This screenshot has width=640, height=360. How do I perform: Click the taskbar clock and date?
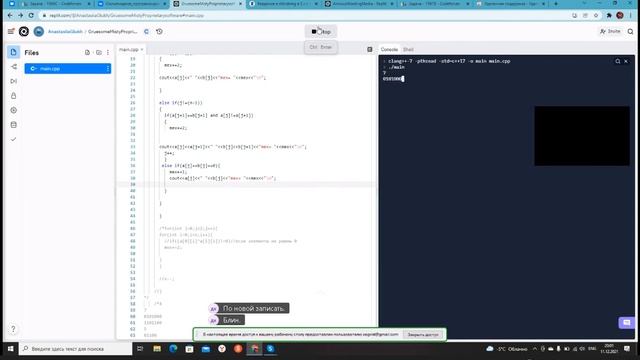[x=609, y=349]
